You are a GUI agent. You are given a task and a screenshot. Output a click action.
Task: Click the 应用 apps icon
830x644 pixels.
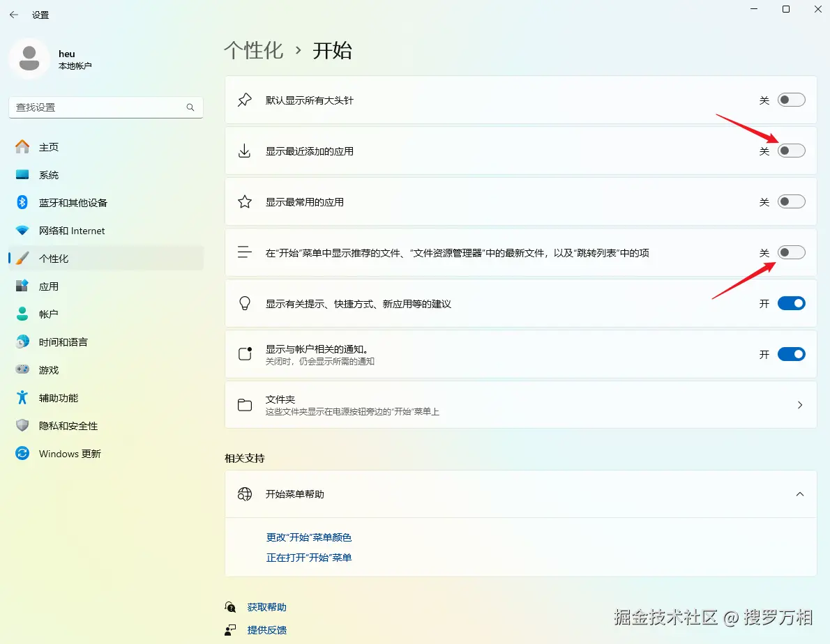pyautogui.click(x=22, y=286)
